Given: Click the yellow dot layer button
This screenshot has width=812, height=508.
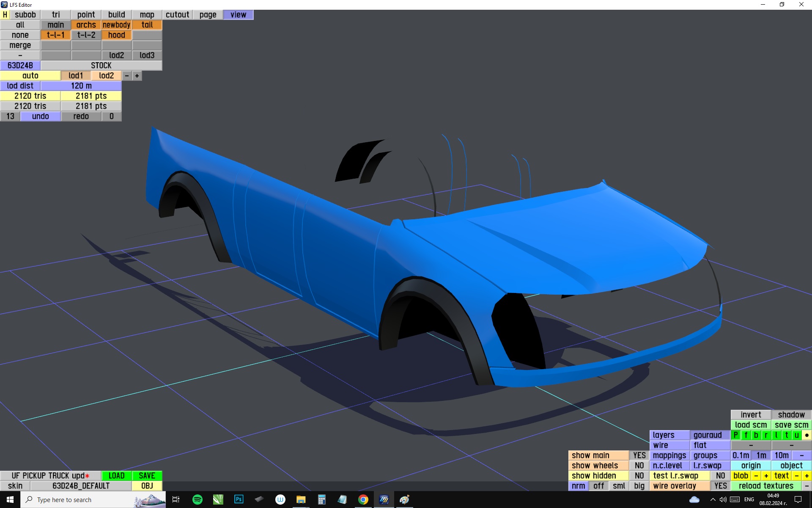Looking at the screenshot, I should click(807, 435).
